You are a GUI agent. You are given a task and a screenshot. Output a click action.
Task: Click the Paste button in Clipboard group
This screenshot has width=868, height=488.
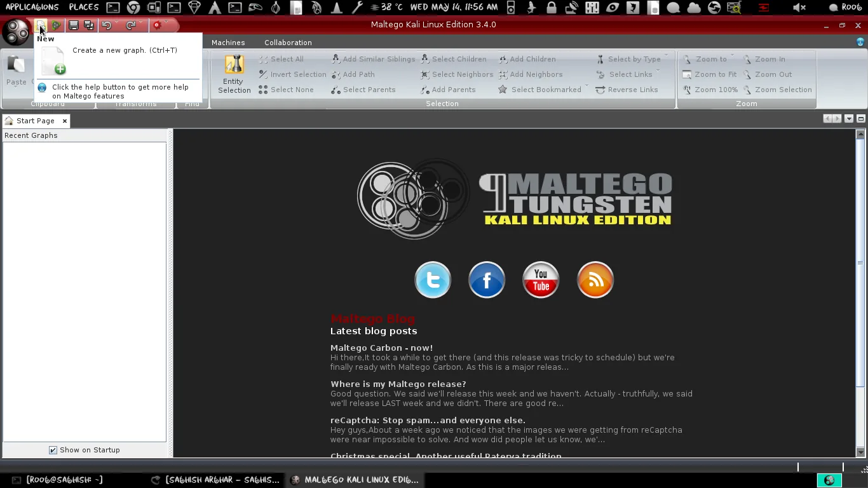16,70
